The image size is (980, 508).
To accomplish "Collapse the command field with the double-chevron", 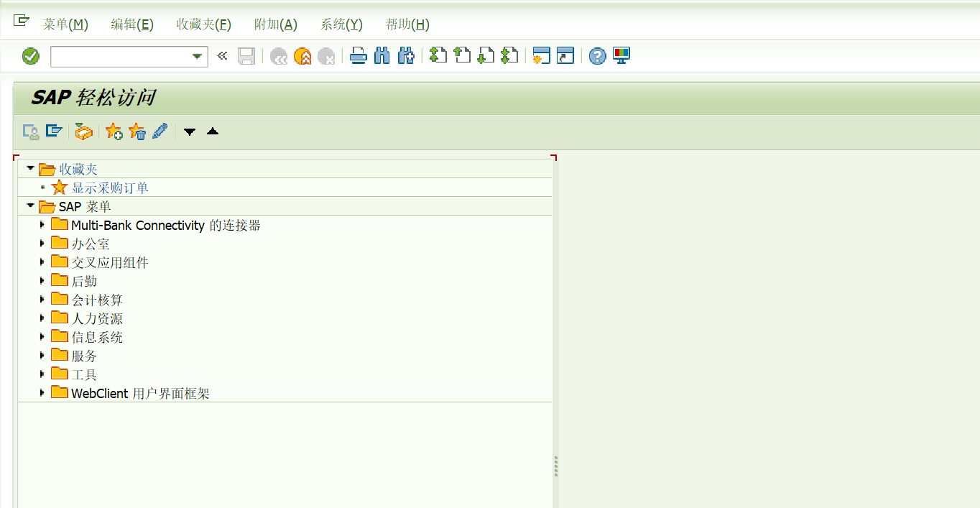I will pos(222,55).
